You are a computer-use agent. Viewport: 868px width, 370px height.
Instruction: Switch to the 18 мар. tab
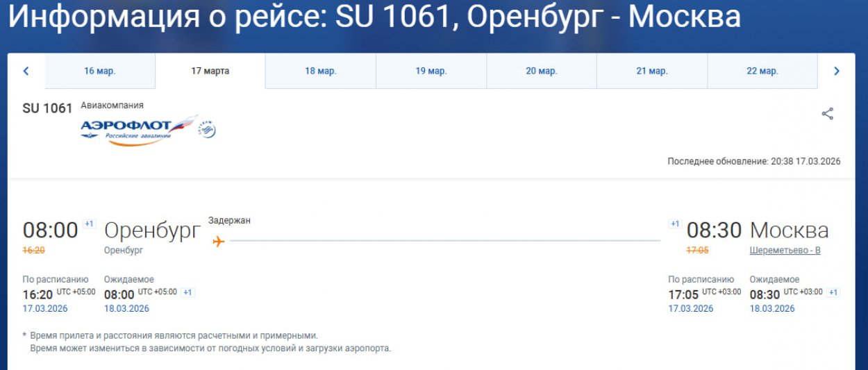pos(321,71)
